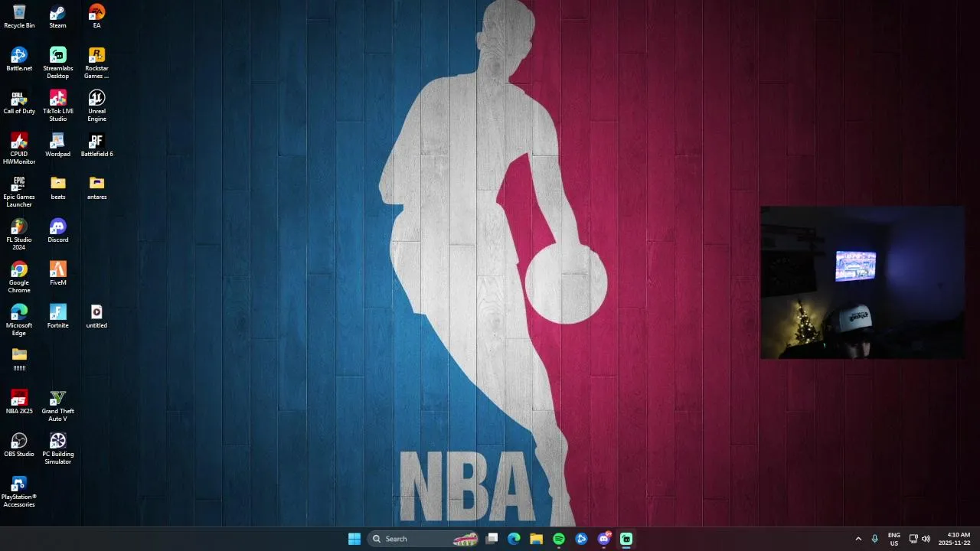Select the Discord desktop shortcut

(57, 230)
